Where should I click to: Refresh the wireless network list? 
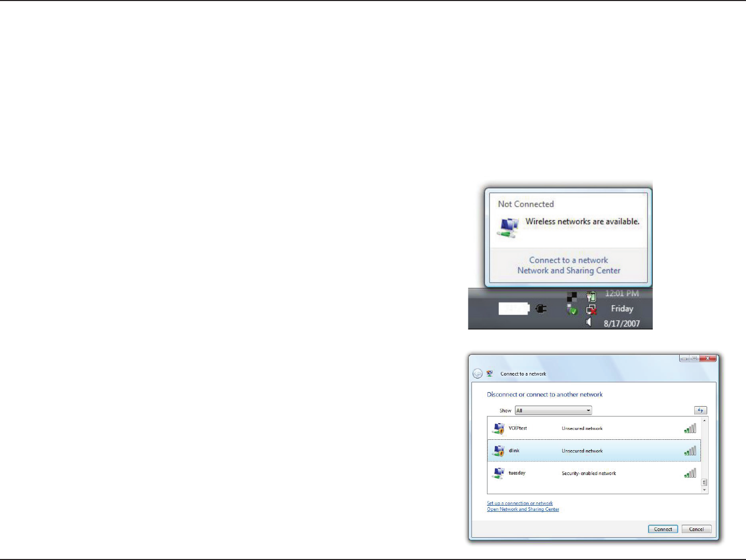click(700, 410)
